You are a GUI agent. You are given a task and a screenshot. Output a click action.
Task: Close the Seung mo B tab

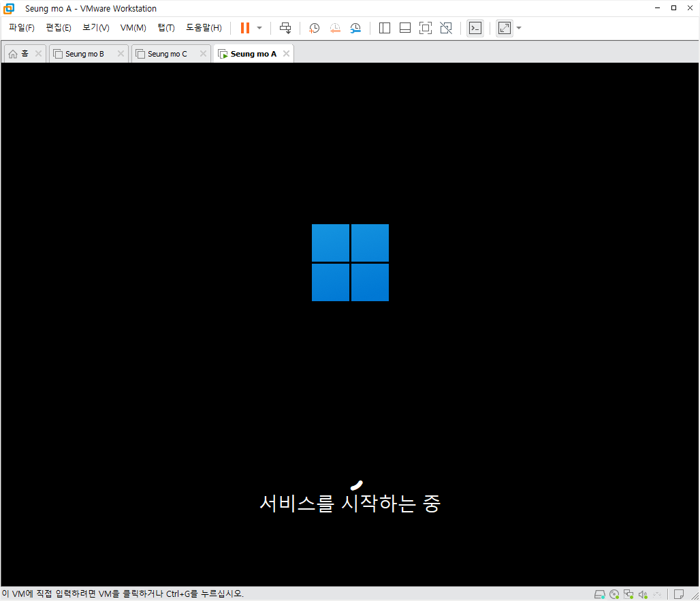point(121,54)
